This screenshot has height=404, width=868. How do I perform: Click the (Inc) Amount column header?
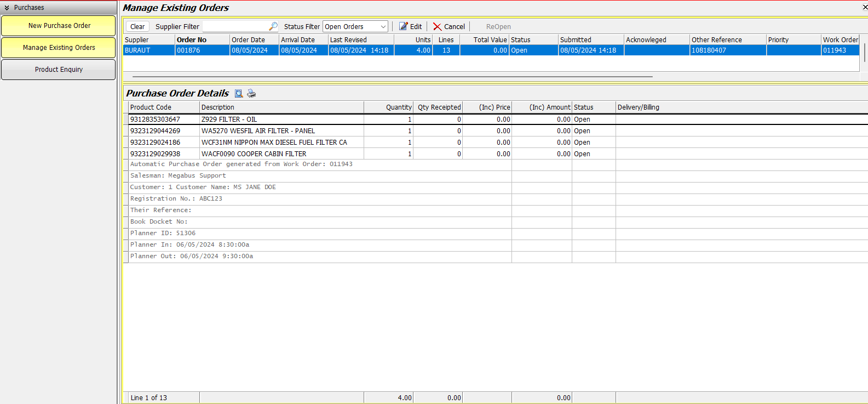click(x=542, y=107)
